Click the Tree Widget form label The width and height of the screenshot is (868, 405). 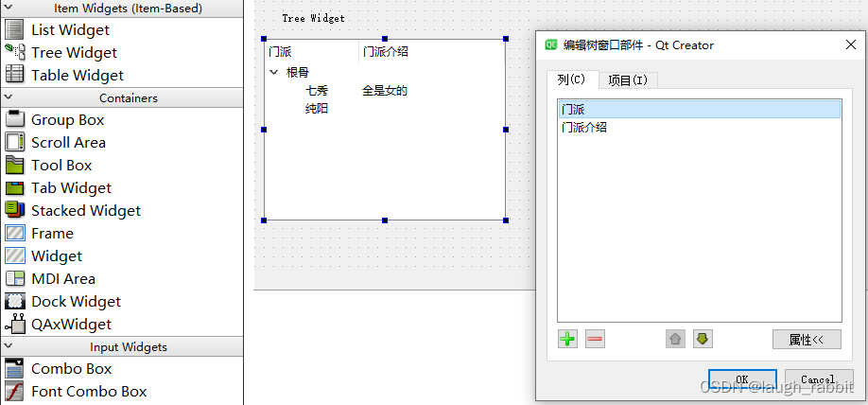click(x=313, y=18)
